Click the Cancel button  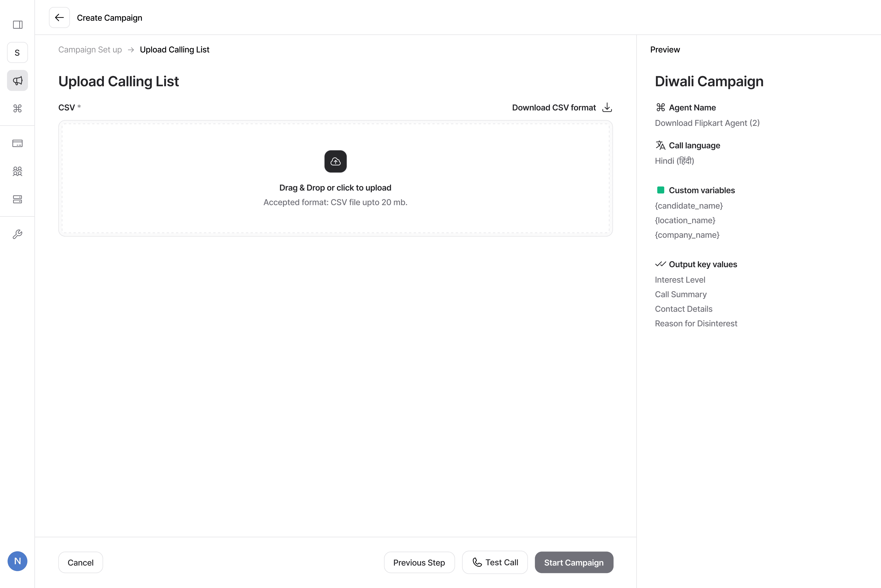tap(80, 563)
